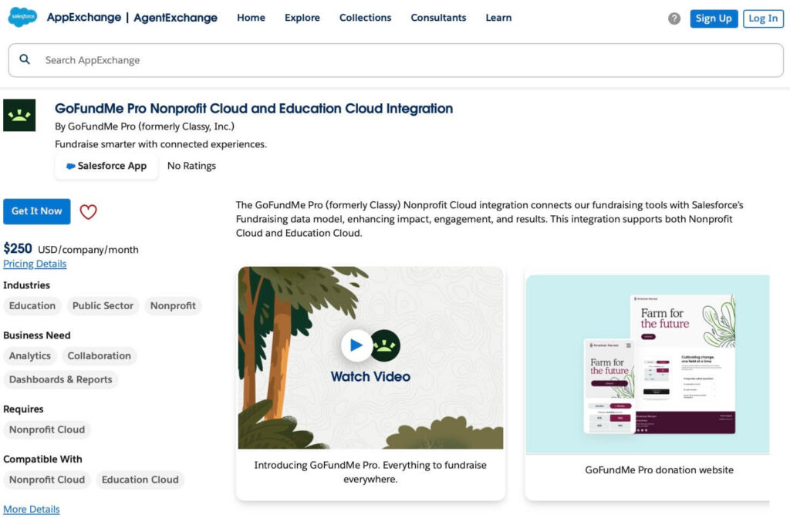Viewport: 790px width, 532px height.
Task: Go to the Home menu item
Action: [251, 18]
